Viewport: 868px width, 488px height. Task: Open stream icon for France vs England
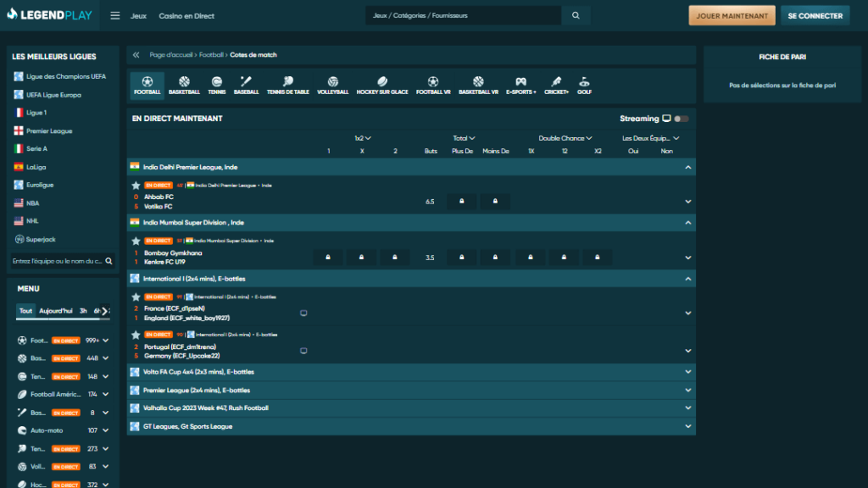tap(303, 313)
